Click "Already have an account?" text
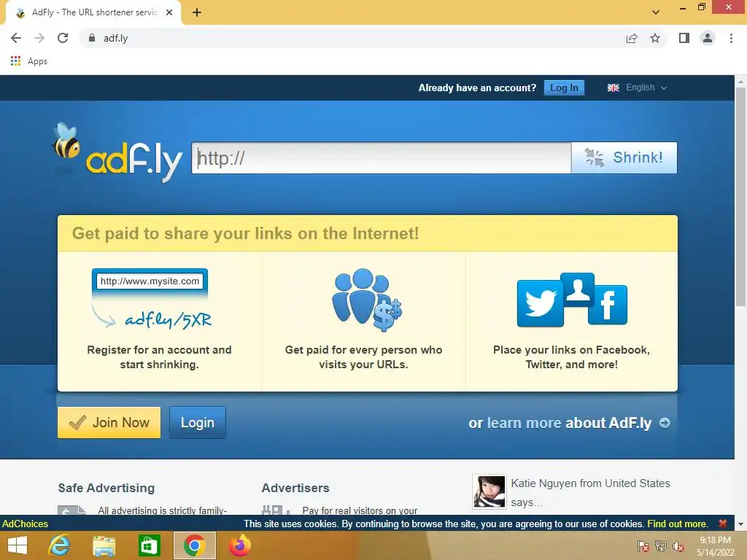Image resolution: width=747 pixels, height=560 pixels. 477,87
